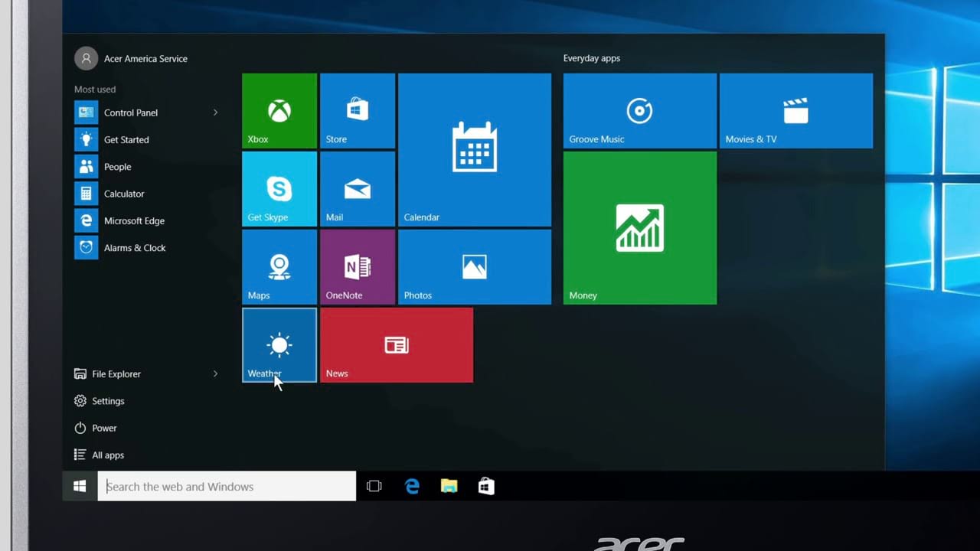Click the Acer America Service account name
This screenshot has height=551, width=980.
(145, 58)
